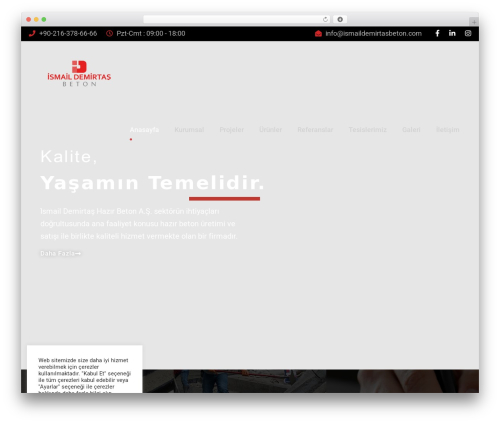Image resolution: width=500 pixels, height=423 pixels.
Task: Click the Yaşamın Temelidir. headline
Action: (152, 183)
